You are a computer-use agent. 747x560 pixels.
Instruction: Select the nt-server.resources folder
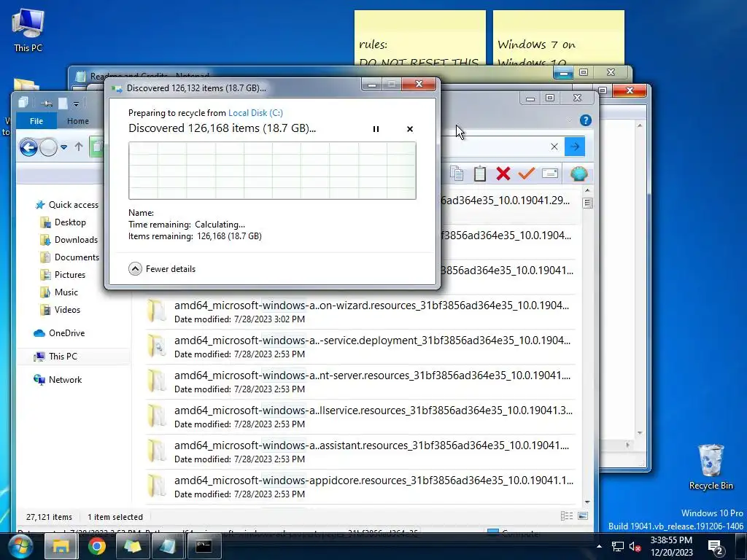click(360, 382)
